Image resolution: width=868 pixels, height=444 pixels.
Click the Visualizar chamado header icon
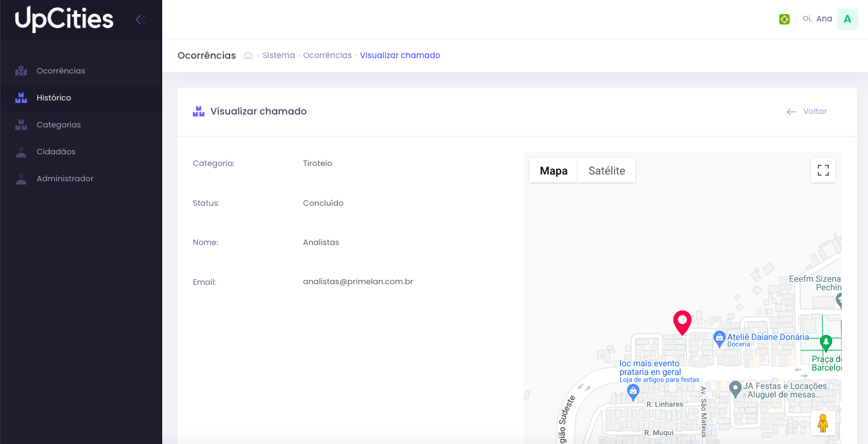(198, 111)
